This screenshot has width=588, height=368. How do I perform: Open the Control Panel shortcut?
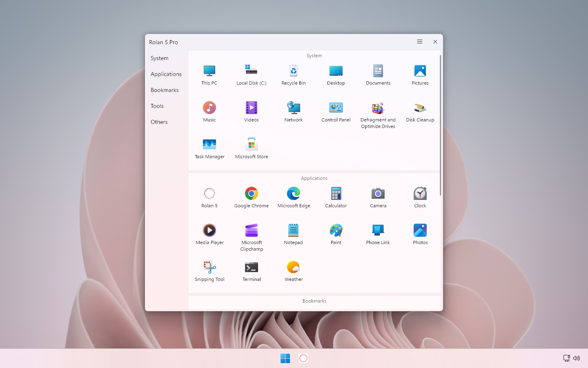[336, 112]
